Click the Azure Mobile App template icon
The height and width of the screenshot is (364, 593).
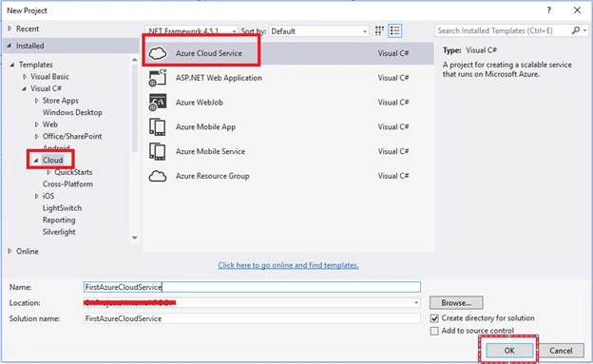point(158,127)
